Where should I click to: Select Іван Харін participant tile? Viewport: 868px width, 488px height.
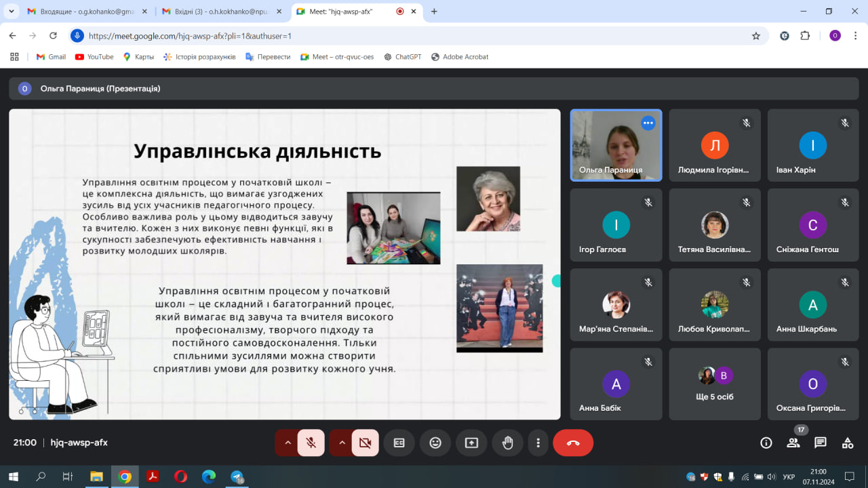click(x=813, y=146)
